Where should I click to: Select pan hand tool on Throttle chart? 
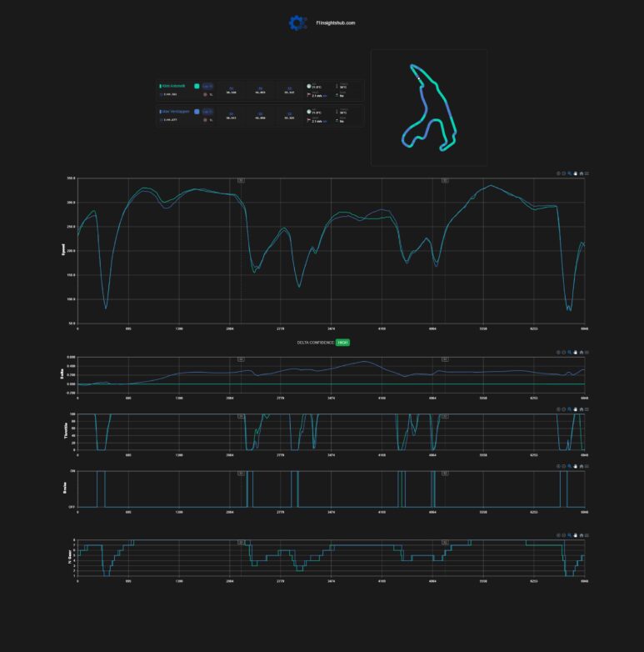click(576, 409)
